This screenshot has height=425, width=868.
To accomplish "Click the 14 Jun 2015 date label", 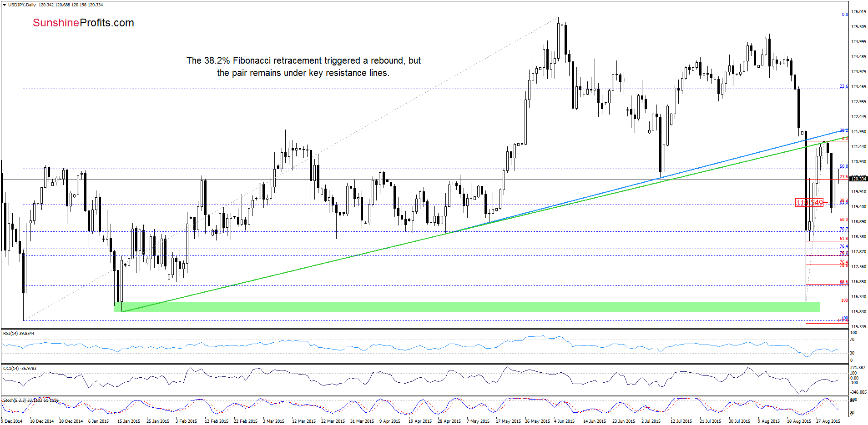I will click(x=595, y=421).
